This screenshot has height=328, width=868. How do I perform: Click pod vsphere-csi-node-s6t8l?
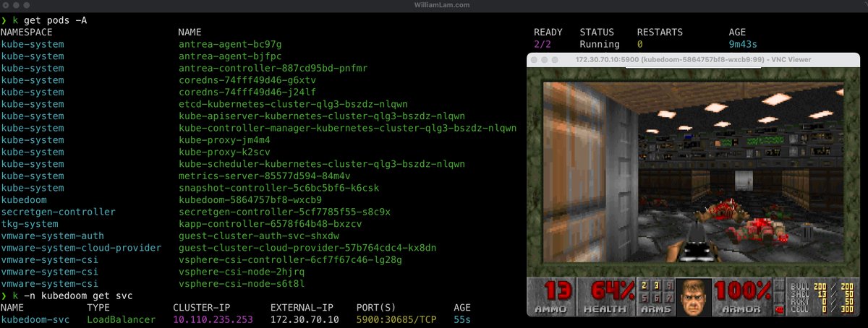tap(241, 283)
